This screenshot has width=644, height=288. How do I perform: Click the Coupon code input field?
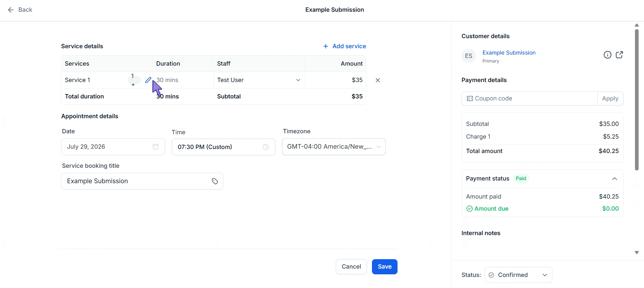pyautogui.click(x=530, y=98)
